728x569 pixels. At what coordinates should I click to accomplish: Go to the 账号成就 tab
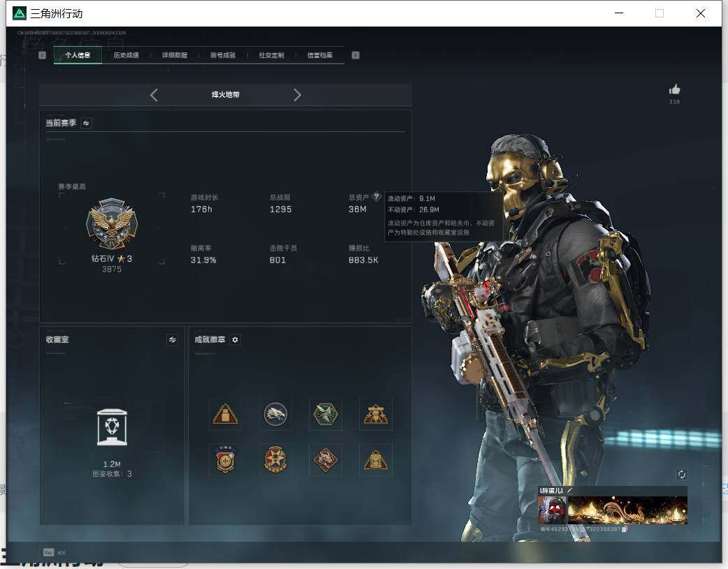[x=223, y=55]
